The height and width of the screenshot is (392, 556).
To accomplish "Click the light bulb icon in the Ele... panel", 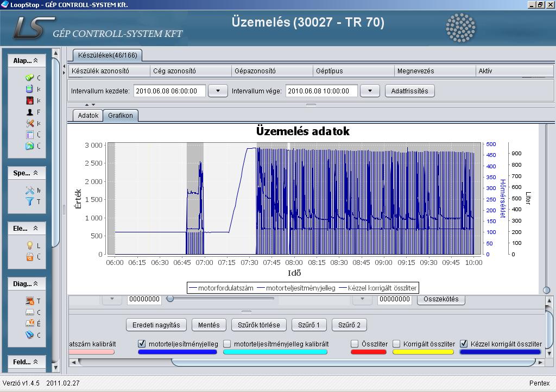I will (x=30, y=246).
